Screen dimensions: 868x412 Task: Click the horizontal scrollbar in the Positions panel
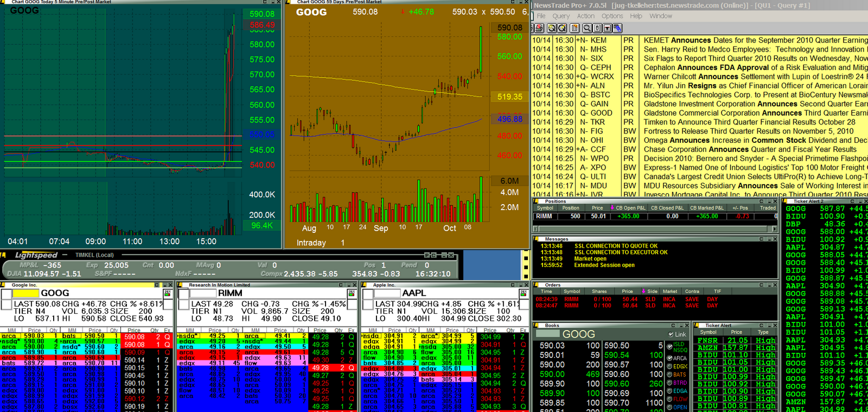pos(655,229)
